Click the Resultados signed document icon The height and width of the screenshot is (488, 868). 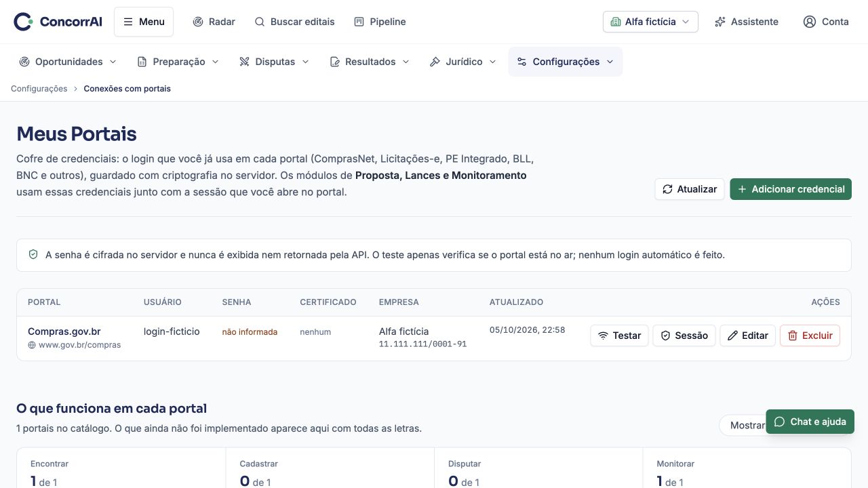(x=334, y=62)
